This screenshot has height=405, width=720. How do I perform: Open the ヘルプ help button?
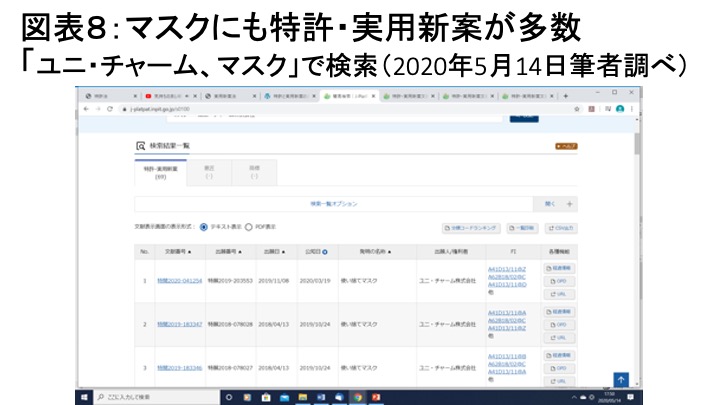(566, 146)
